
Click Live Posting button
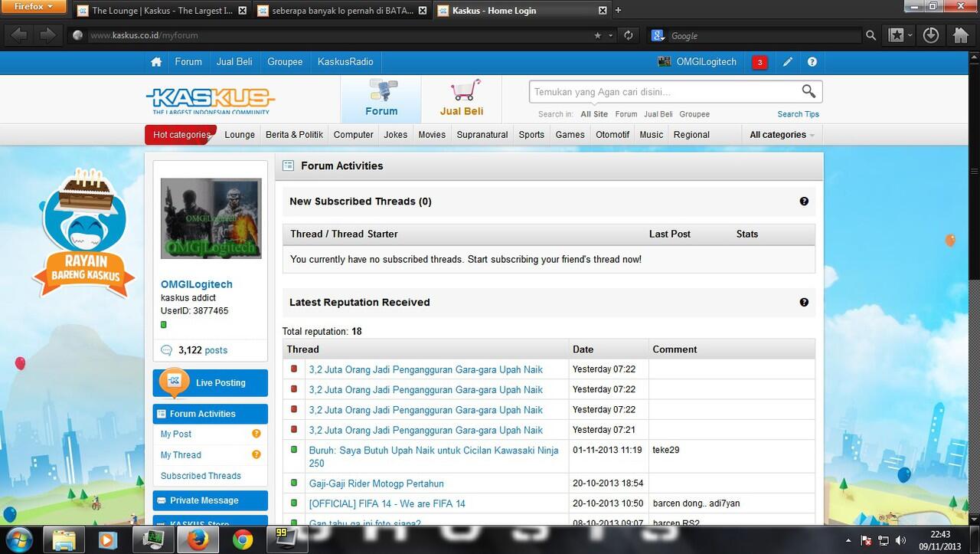click(211, 383)
